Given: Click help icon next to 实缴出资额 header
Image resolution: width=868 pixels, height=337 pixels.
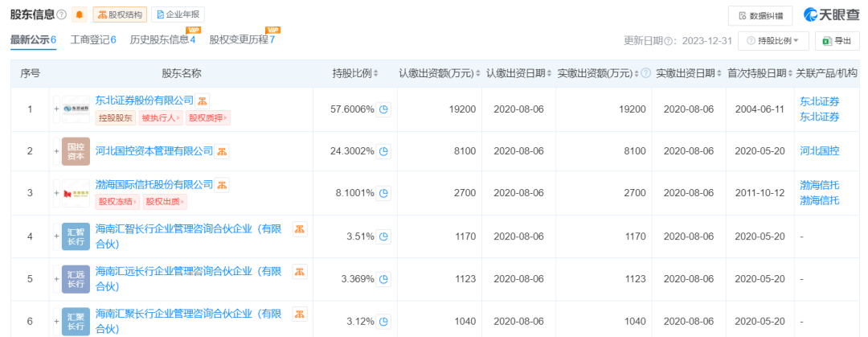Looking at the screenshot, I should click(x=645, y=73).
